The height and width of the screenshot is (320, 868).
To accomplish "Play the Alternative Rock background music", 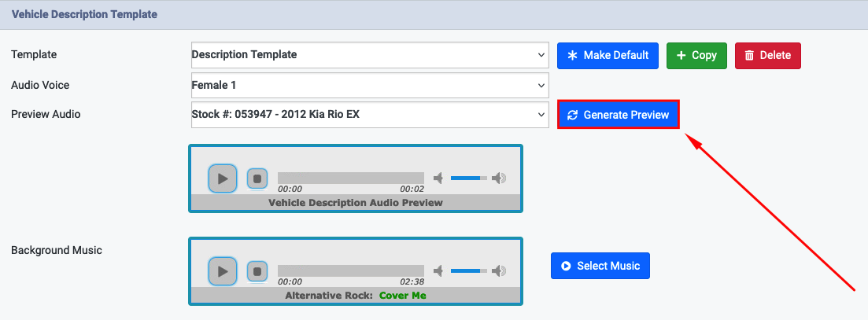I will coord(223,271).
